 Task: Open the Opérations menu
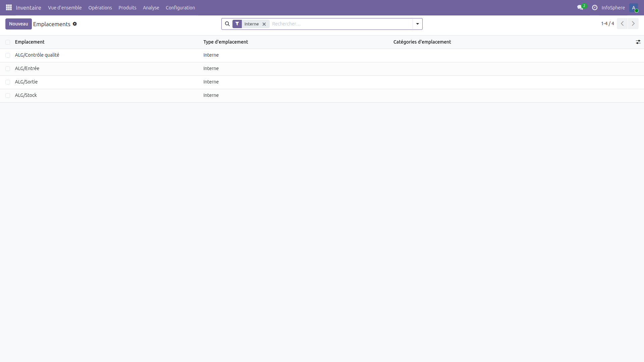(100, 7)
